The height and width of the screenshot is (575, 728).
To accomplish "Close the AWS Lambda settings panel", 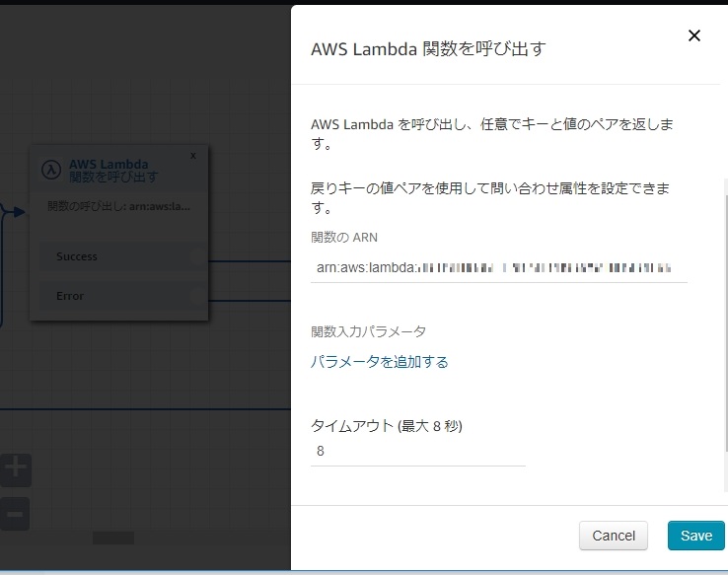I will coord(694,36).
